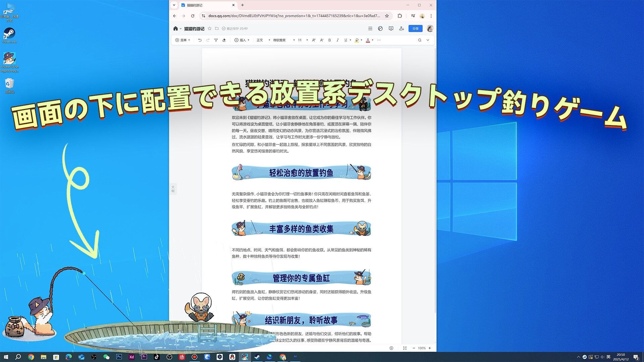Undo the last edit
Viewport: 644px width, 362px height.
coord(200,40)
